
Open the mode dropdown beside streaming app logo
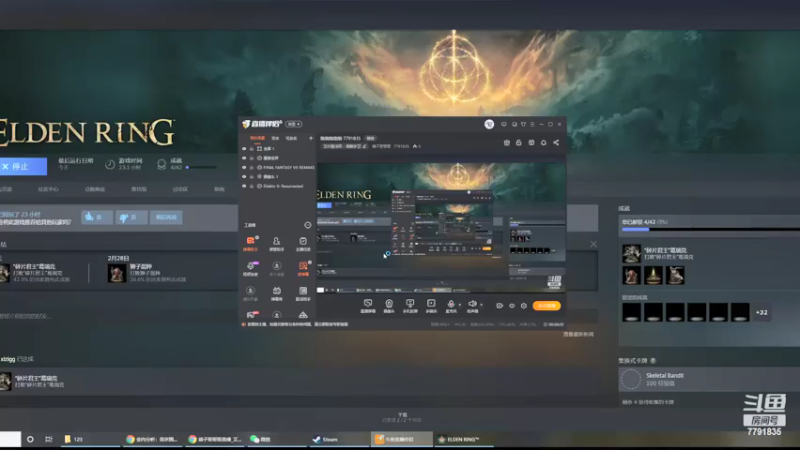pyautogui.click(x=293, y=124)
